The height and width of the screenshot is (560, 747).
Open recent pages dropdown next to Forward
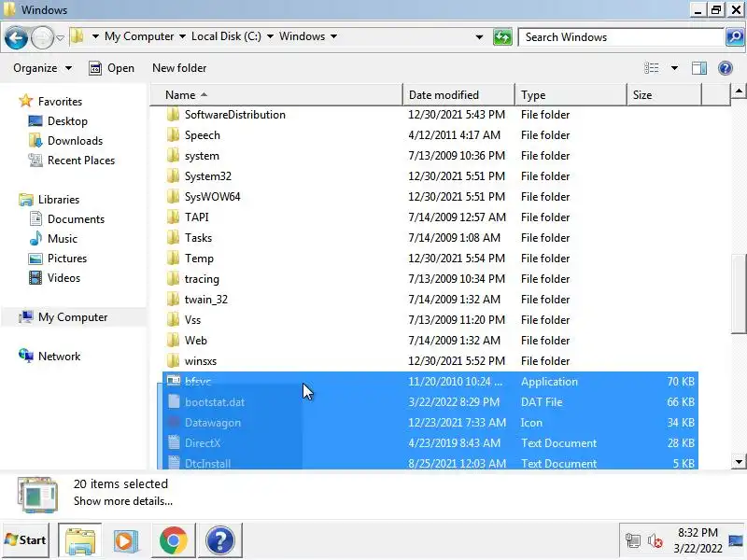(60, 37)
